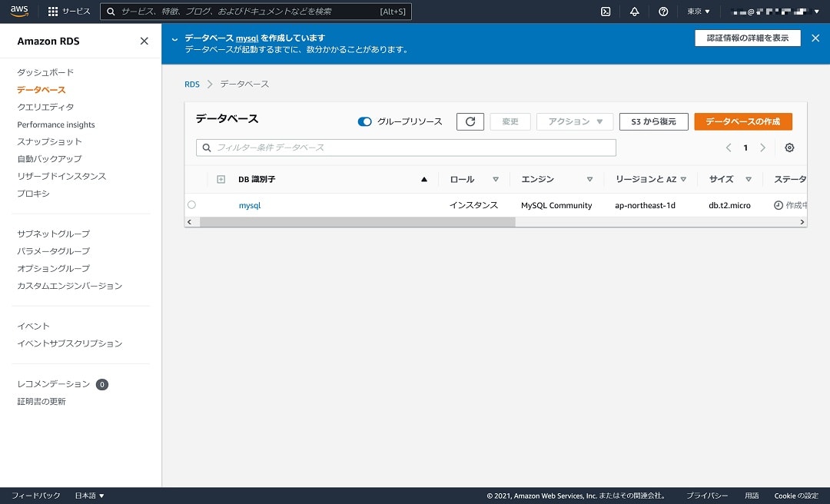830x504 pixels.
Task: Open the mysql link in banner
Action: [247, 38]
